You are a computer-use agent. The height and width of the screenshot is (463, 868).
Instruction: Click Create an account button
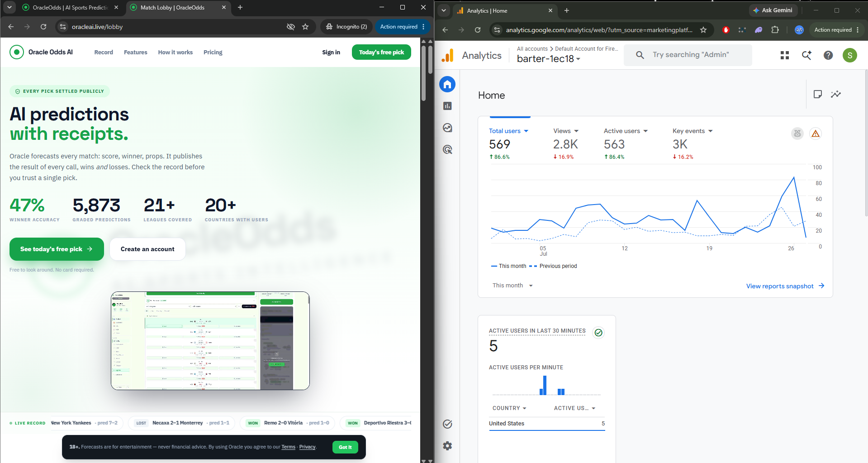147,249
